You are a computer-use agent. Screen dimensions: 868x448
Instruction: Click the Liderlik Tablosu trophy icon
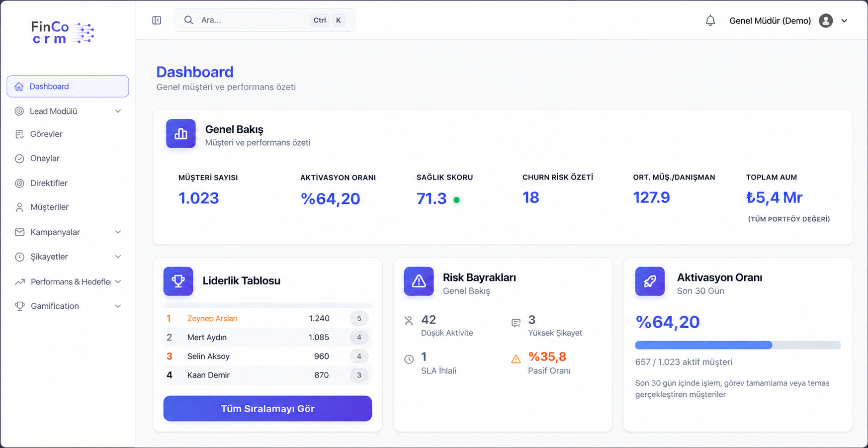coord(178,281)
